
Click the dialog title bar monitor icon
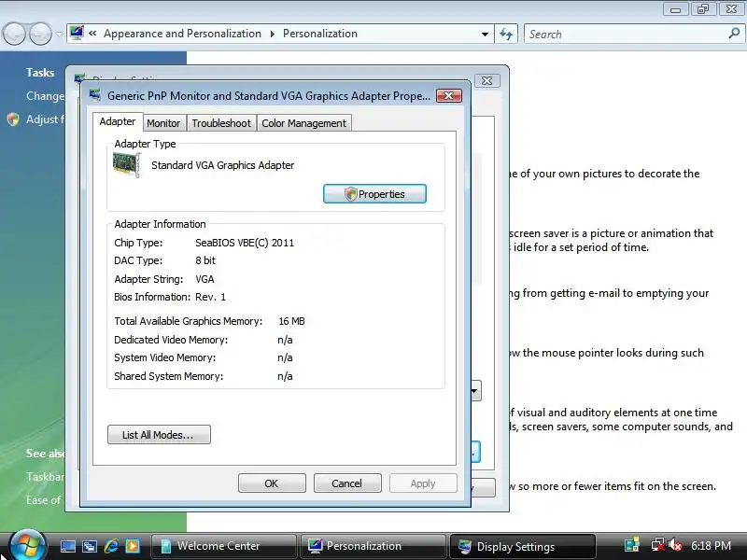(x=95, y=94)
